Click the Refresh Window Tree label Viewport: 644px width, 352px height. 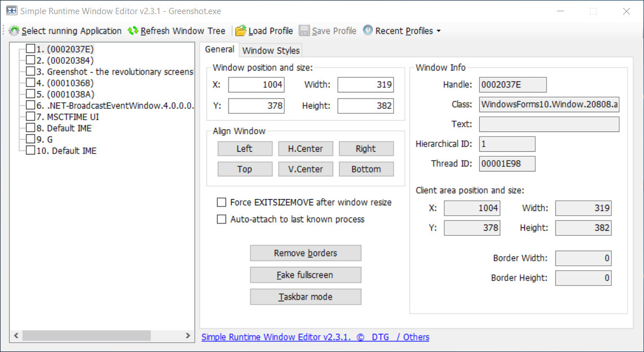coord(183,31)
